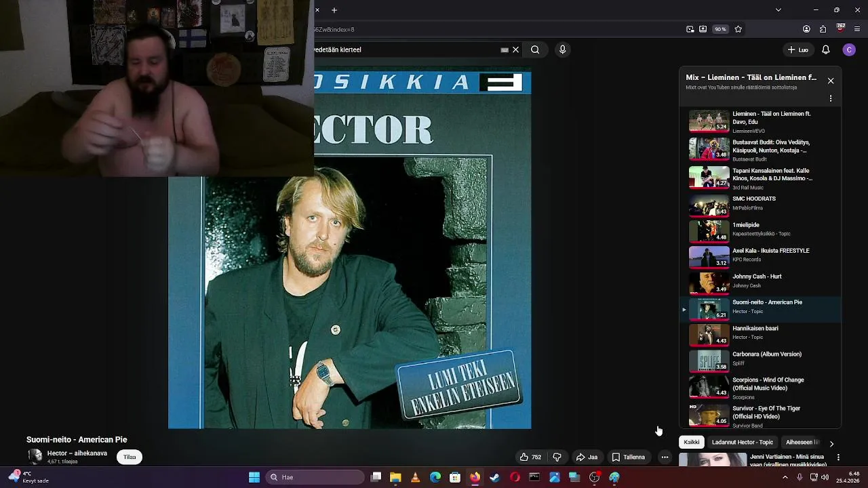
Task: Play Lieminen - Tääl on Lieminen from playlist
Action: tap(760, 121)
